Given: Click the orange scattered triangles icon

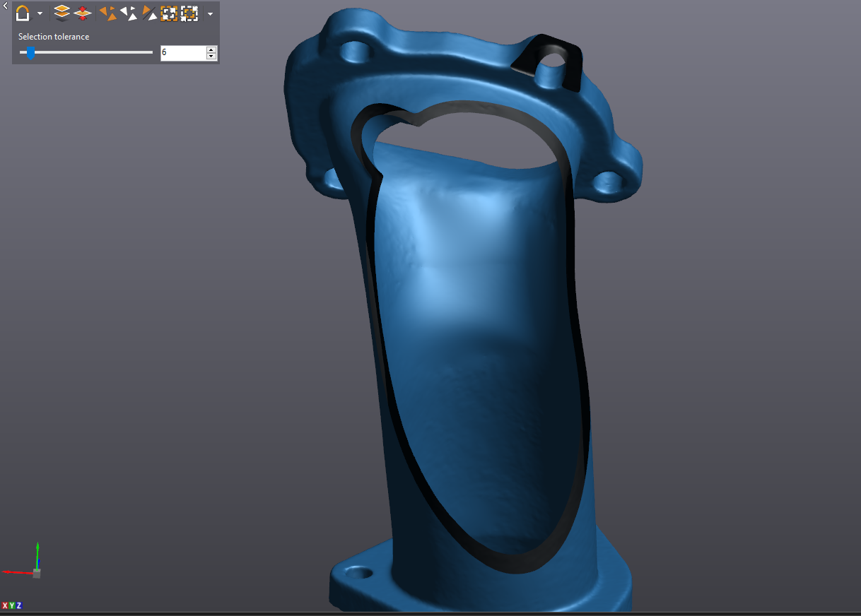Looking at the screenshot, I should pos(108,13).
